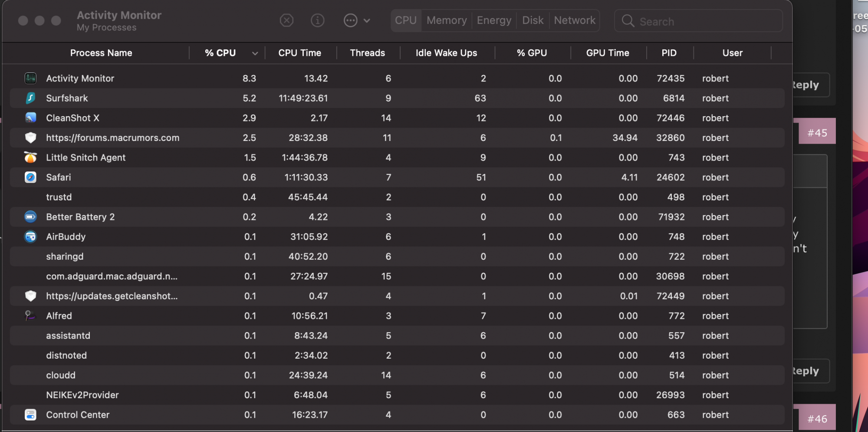Switch to the Energy tab

[x=494, y=20]
